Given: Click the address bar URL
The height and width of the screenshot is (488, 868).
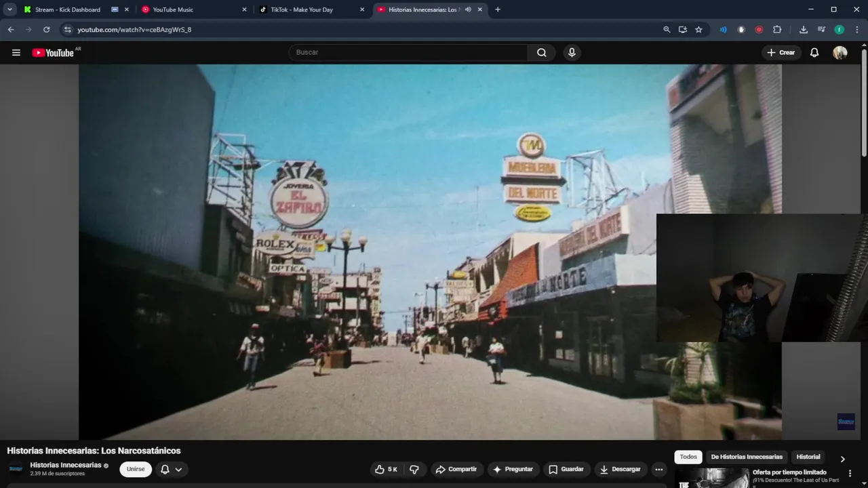Looking at the screenshot, I should click(134, 30).
